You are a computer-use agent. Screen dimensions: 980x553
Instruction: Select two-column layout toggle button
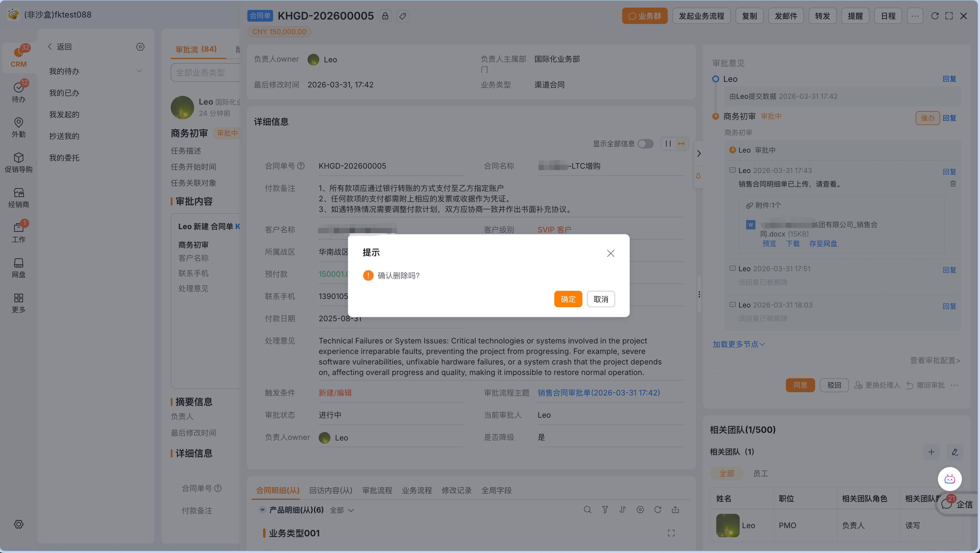[x=668, y=144]
